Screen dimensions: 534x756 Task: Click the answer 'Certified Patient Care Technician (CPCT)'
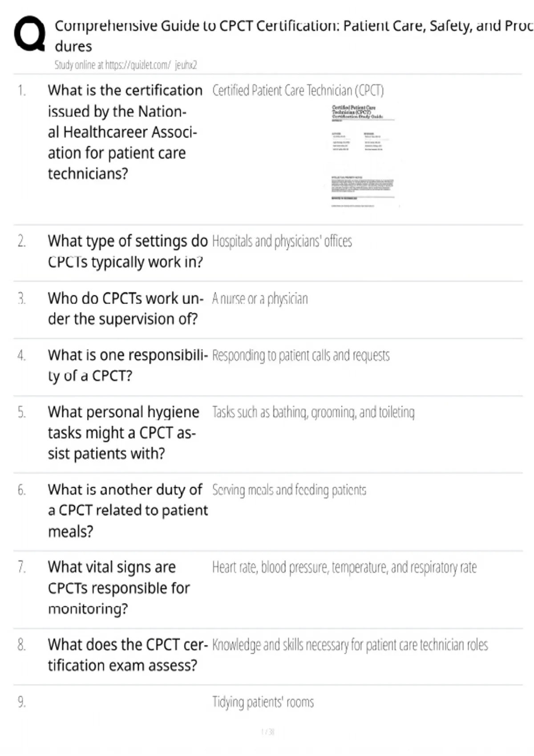pyautogui.click(x=298, y=91)
